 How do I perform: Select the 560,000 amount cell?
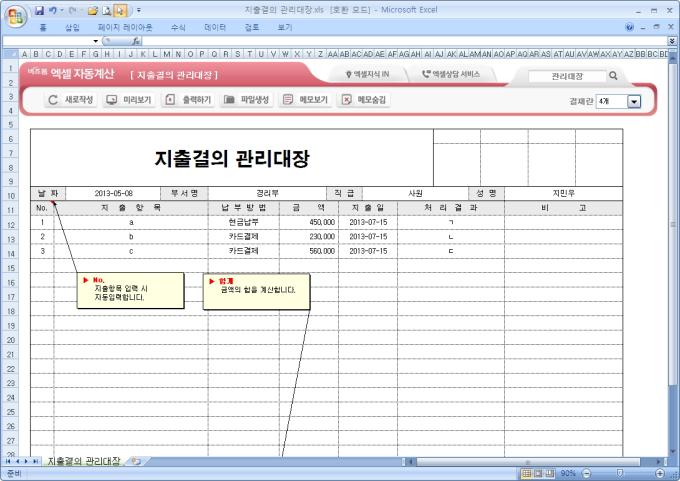coord(309,251)
